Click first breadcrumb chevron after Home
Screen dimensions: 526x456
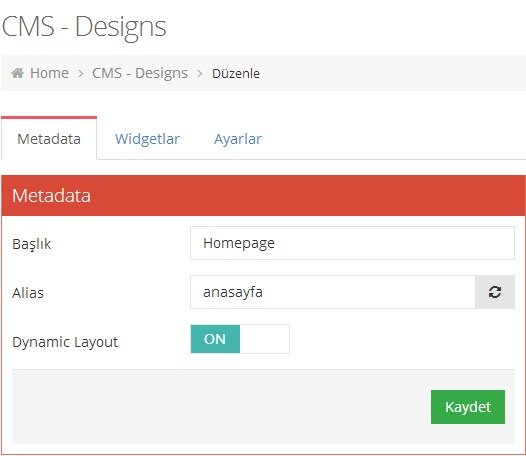click(x=81, y=73)
